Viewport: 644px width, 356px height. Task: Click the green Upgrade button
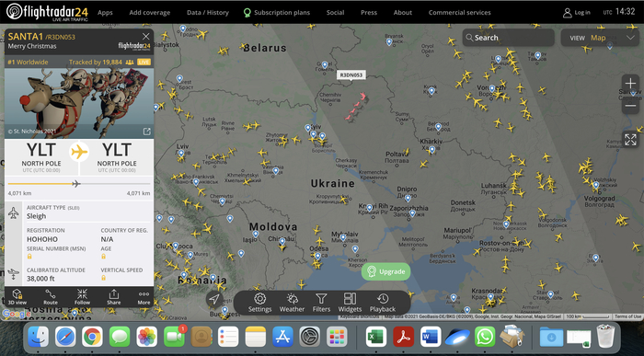coord(385,271)
